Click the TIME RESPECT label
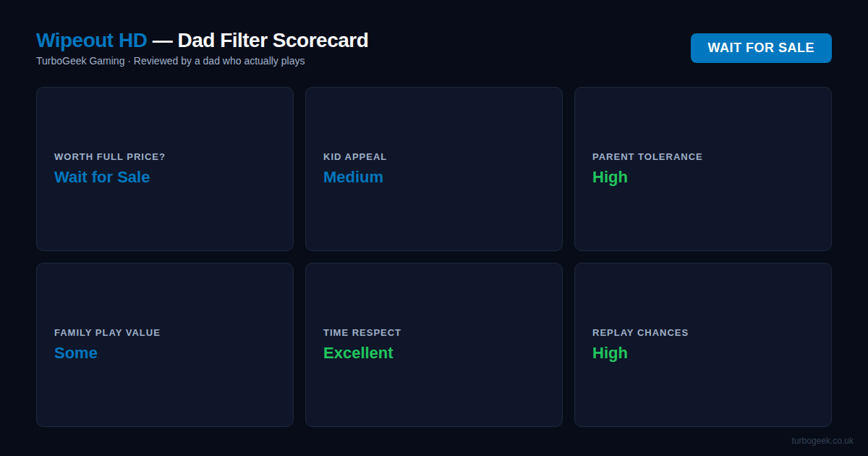Viewport: 868px width, 456px height. 362,333
